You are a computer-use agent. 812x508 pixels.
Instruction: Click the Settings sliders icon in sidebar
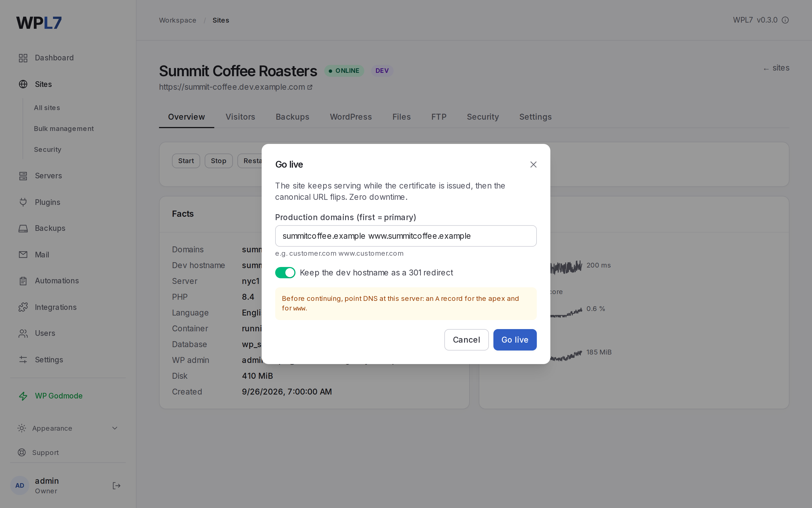coord(23,360)
